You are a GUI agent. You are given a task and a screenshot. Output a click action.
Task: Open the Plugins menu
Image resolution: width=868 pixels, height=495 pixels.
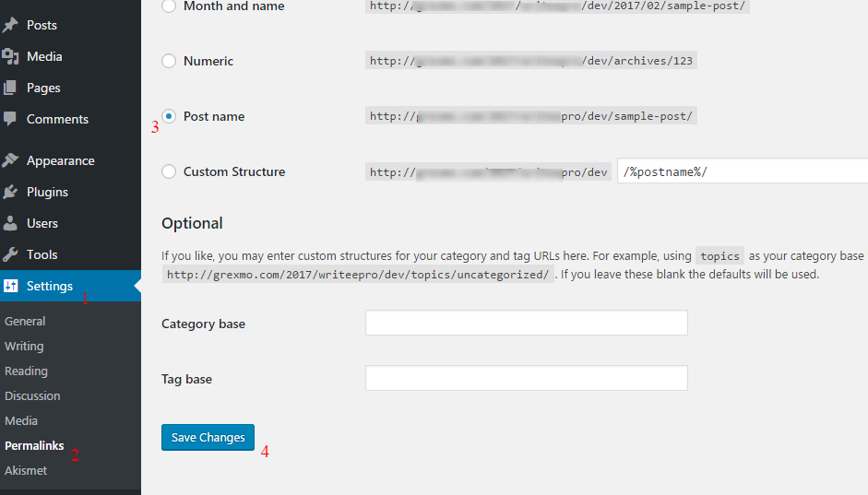[x=70, y=192]
